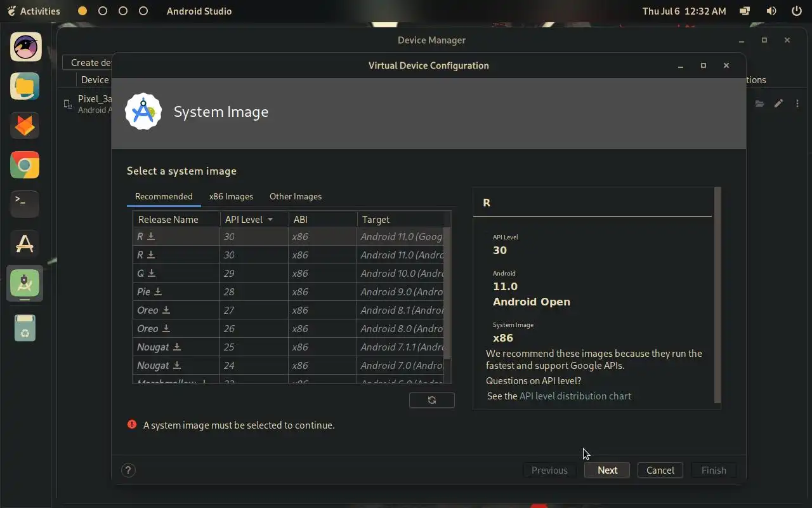The height and width of the screenshot is (508, 812).
Task: Click the Device column header in Device Manager
Action: pyautogui.click(x=95, y=79)
